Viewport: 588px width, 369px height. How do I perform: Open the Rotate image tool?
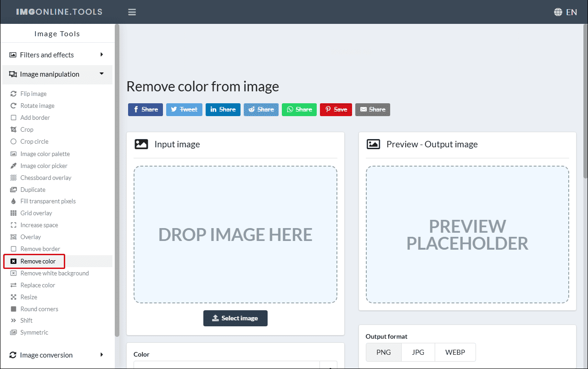(37, 106)
